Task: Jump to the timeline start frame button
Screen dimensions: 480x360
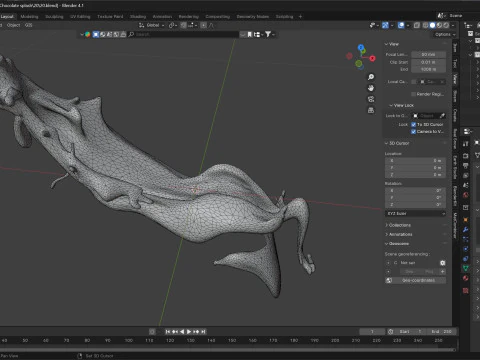Action: tap(168, 332)
